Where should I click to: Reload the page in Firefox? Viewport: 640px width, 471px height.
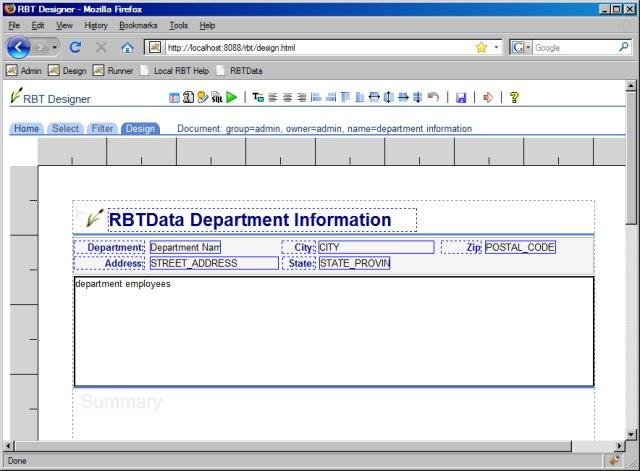(x=75, y=47)
